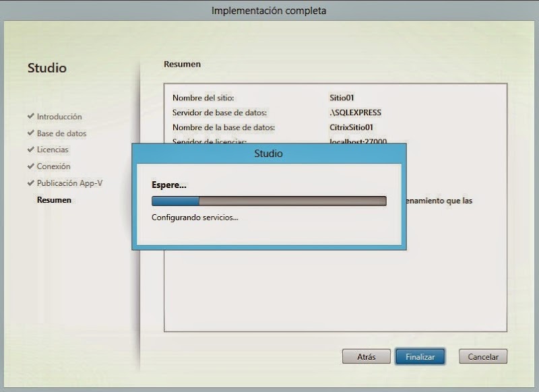Screen dimensions: 539x392
Task: Click the checkmark beside Licencias
Action: (x=31, y=149)
